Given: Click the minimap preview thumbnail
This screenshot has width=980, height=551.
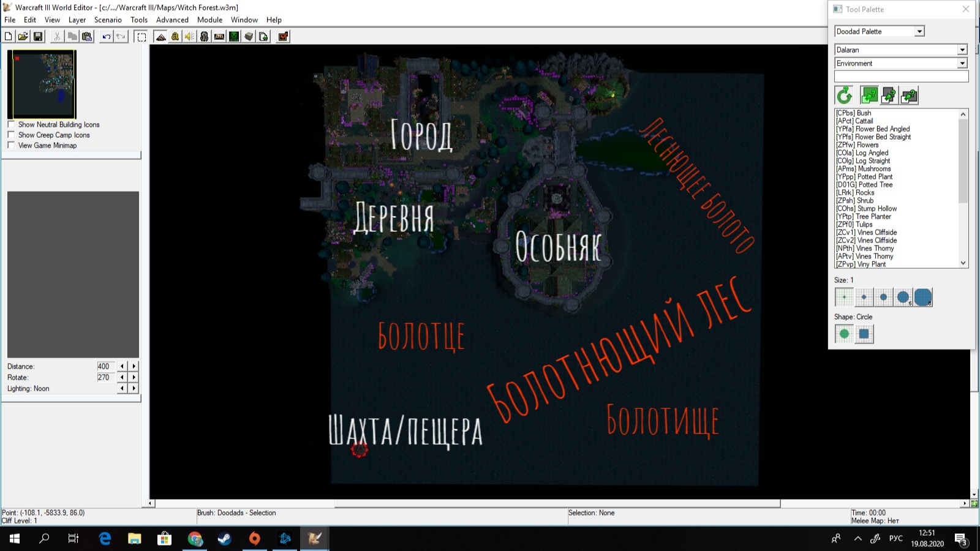Looking at the screenshot, I should tap(42, 84).
